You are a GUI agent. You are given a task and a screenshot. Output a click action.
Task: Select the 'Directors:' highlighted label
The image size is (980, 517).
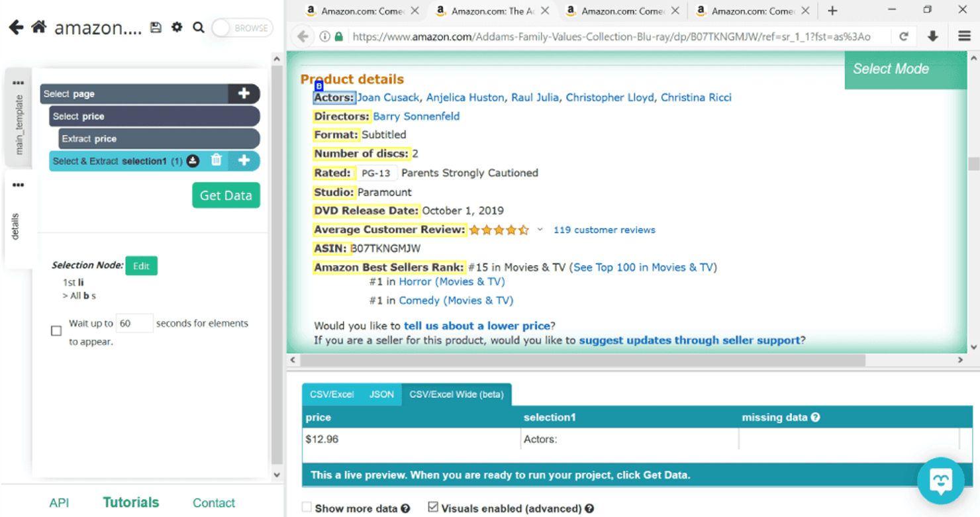pos(342,117)
